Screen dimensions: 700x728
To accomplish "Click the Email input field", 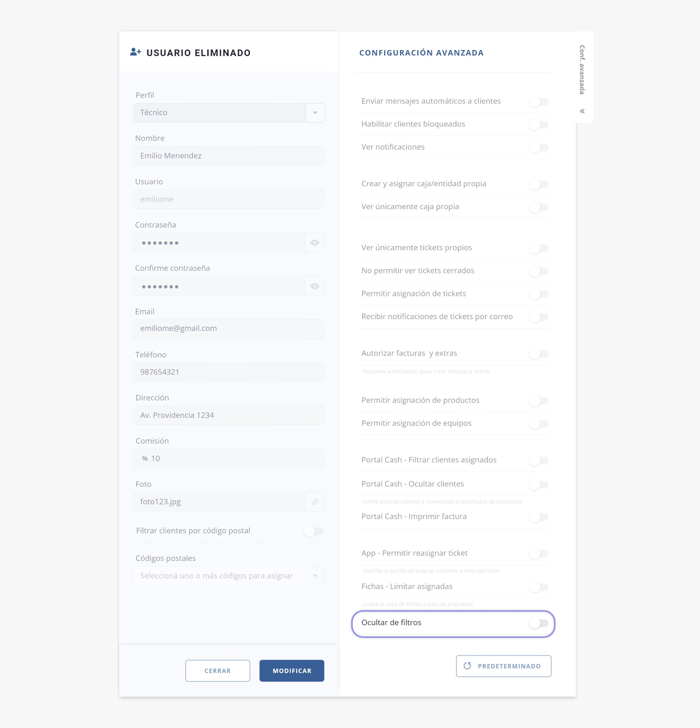I will point(228,329).
